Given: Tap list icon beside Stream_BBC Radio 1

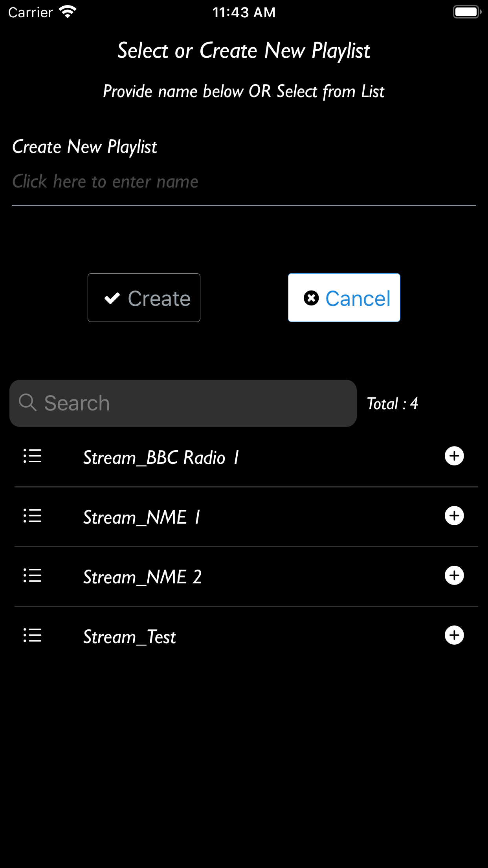Looking at the screenshot, I should coord(32,456).
